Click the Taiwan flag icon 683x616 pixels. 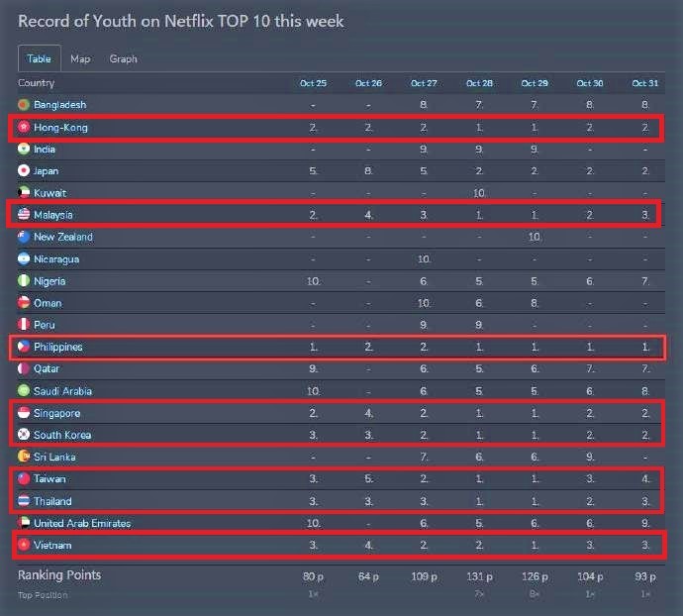pos(24,479)
